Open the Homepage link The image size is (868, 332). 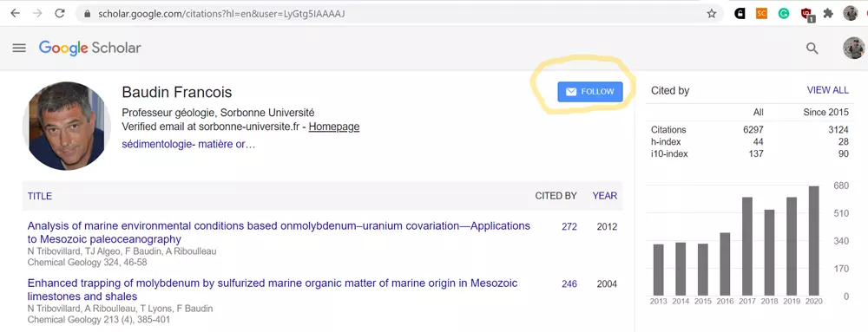pos(334,127)
